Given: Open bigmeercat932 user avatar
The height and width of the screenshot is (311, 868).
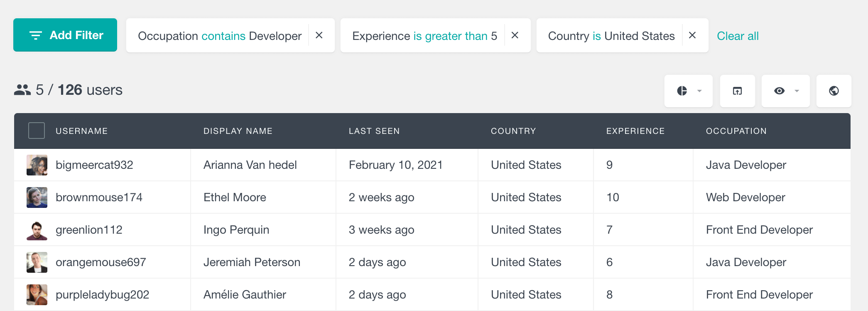Looking at the screenshot, I should point(37,165).
